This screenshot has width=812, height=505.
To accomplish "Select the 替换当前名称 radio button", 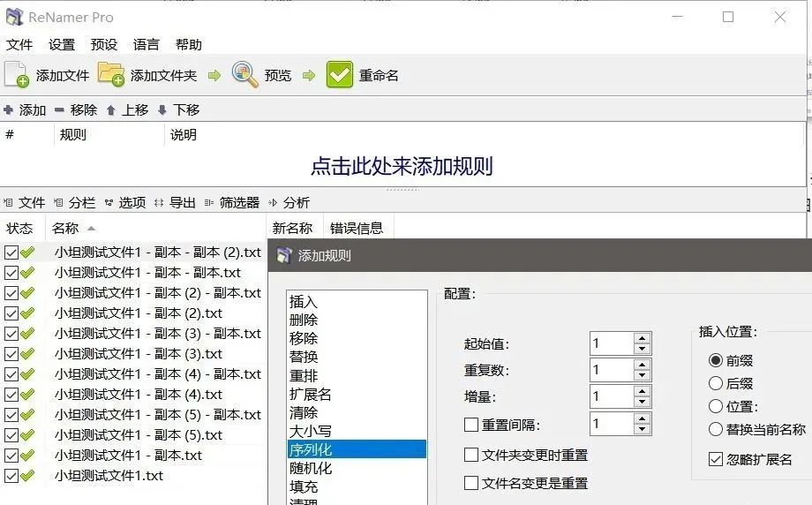I will (716, 429).
